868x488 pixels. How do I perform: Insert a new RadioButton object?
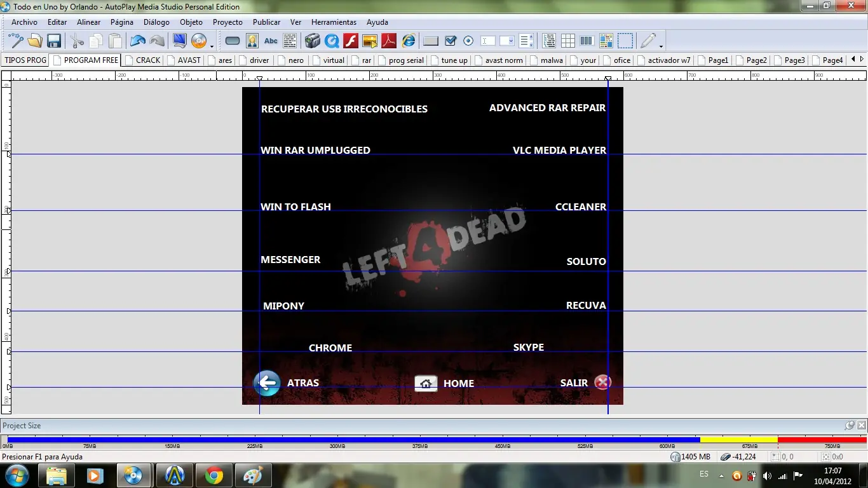pos(469,41)
